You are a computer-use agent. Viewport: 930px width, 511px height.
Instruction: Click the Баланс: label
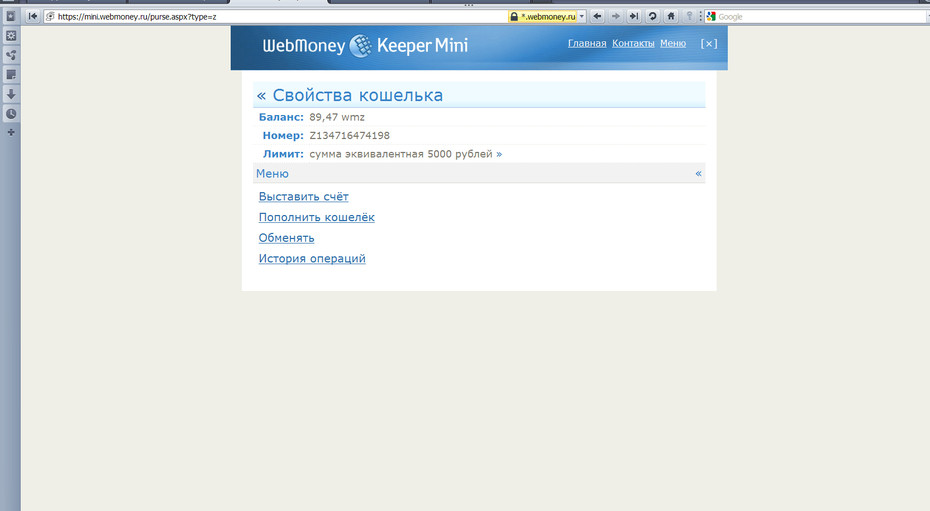[281, 117]
